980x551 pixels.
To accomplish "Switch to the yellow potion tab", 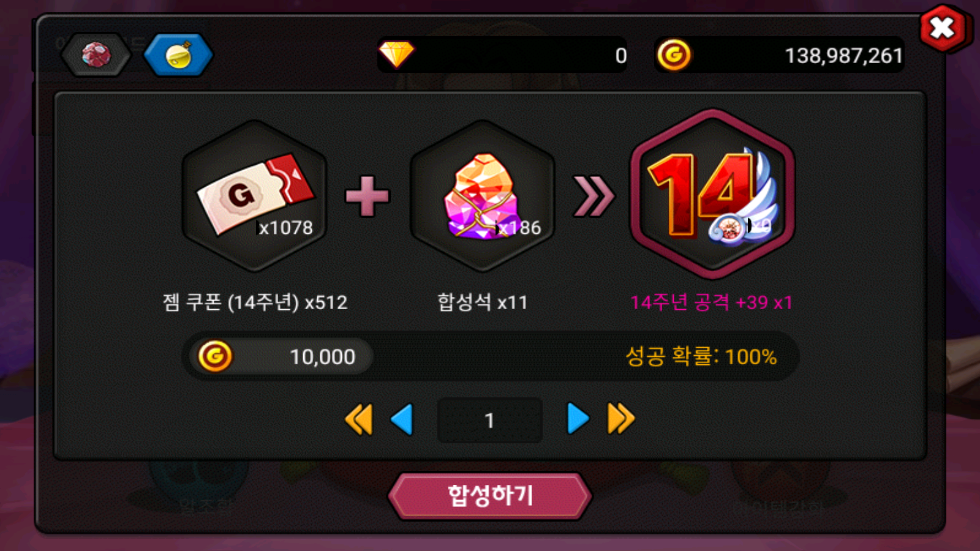I will [178, 55].
